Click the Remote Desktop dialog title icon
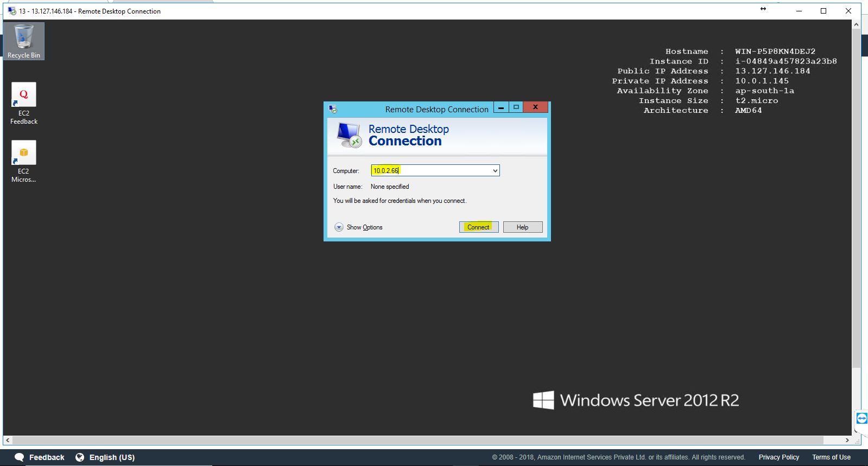 click(x=333, y=109)
